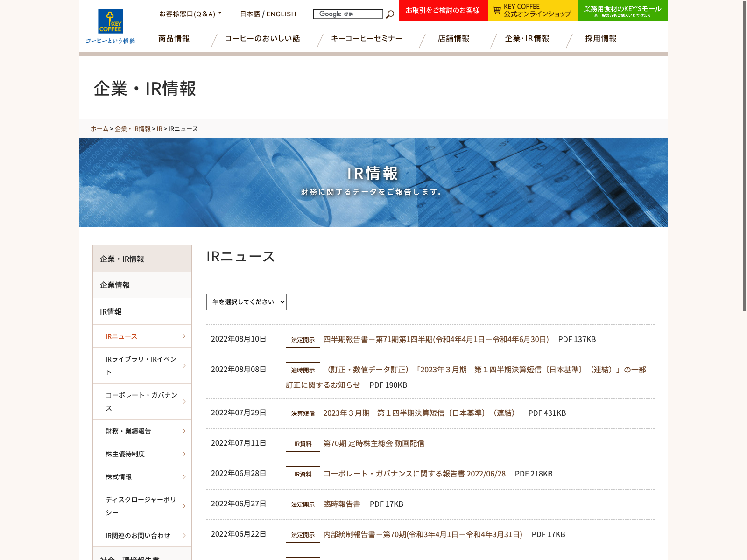This screenshot has height=560, width=747.
Task: Open 第70期 定時株主総会 動画配信 link
Action: tap(373, 443)
